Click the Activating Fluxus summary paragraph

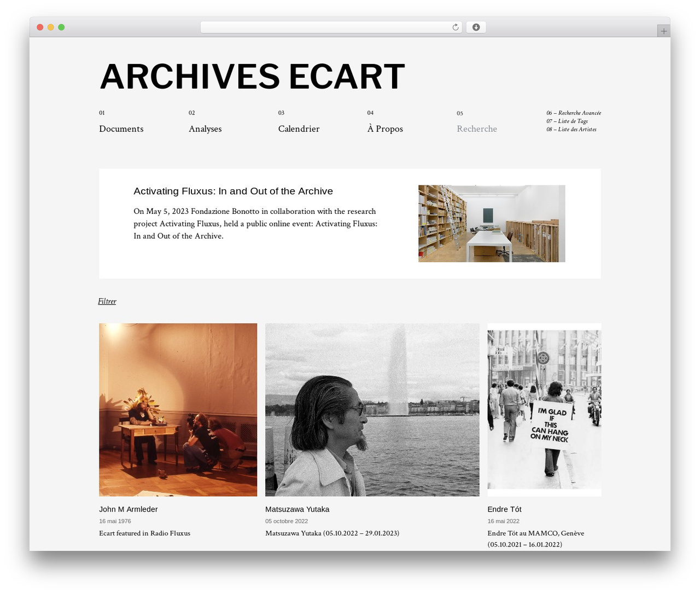(x=255, y=224)
